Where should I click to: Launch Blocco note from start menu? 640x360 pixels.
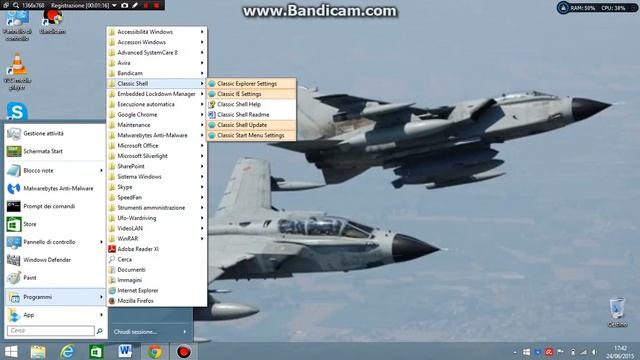point(55,171)
